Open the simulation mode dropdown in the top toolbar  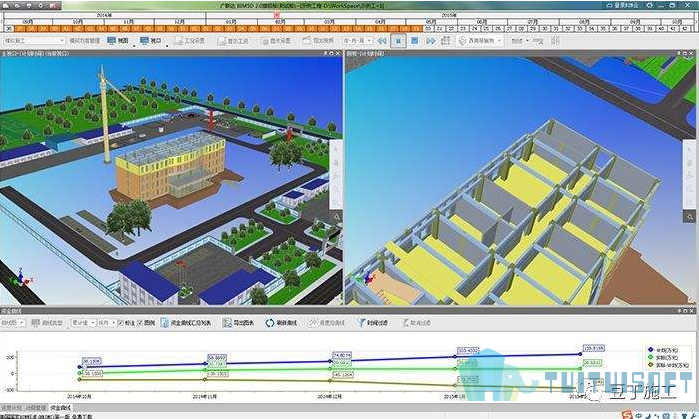pyautogui.click(x=34, y=41)
